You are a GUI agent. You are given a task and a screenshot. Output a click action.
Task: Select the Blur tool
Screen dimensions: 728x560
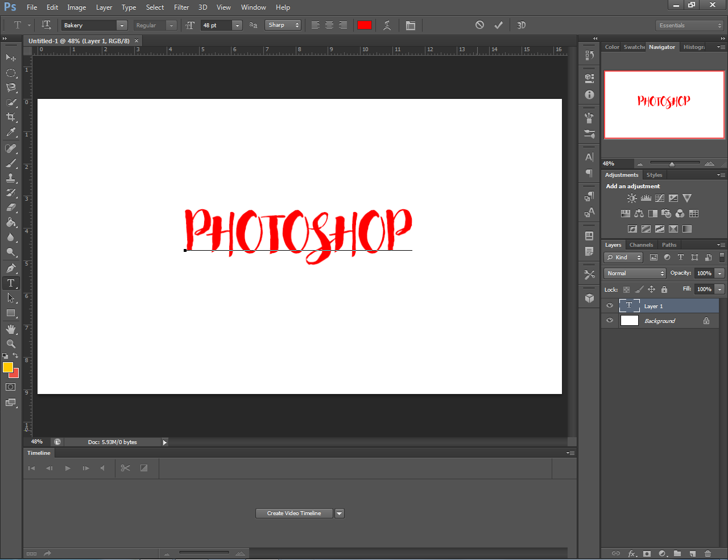11,237
